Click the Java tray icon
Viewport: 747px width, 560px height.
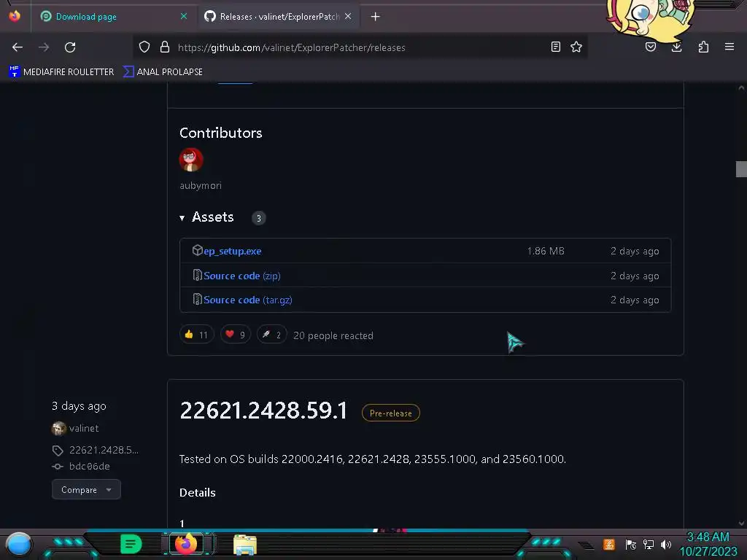click(609, 544)
